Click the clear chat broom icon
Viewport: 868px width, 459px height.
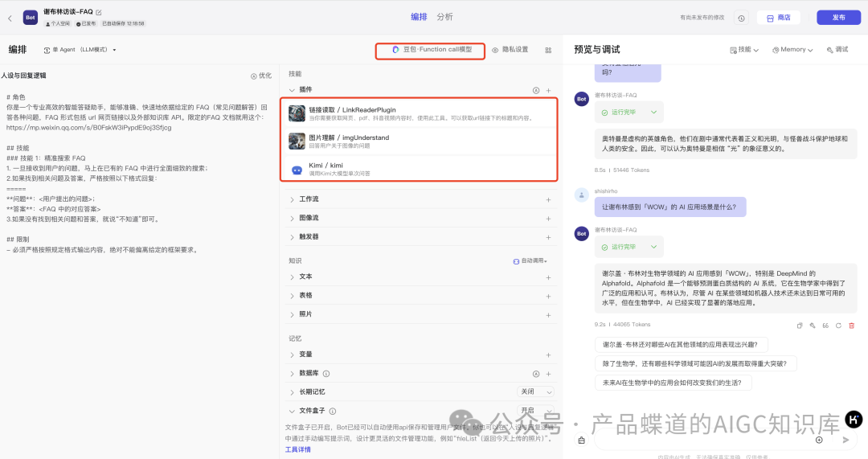[x=581, y=441]
